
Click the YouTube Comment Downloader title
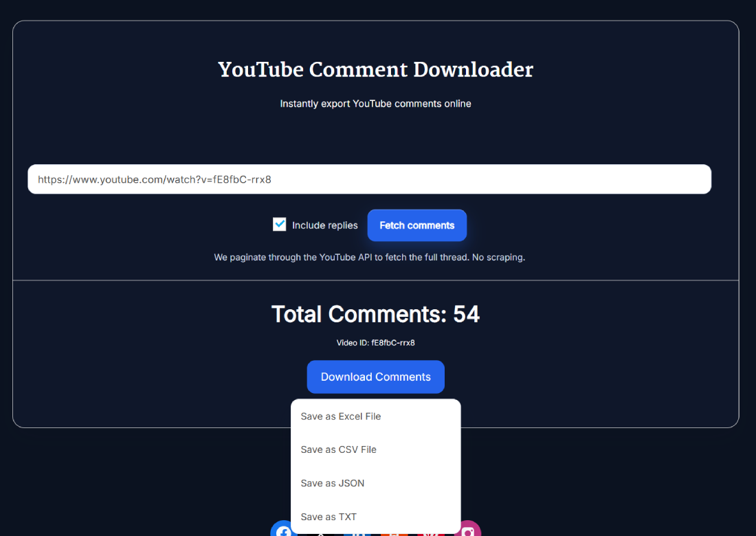tap(375, 69)
